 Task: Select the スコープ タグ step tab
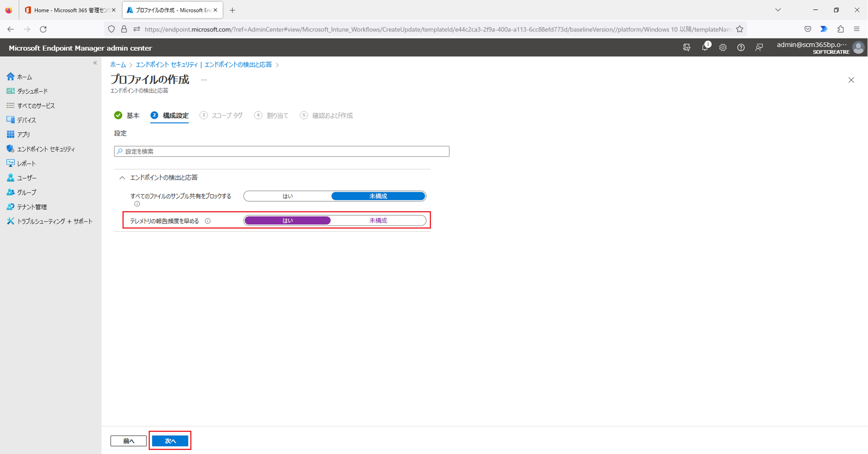click(x=221, y=115)
